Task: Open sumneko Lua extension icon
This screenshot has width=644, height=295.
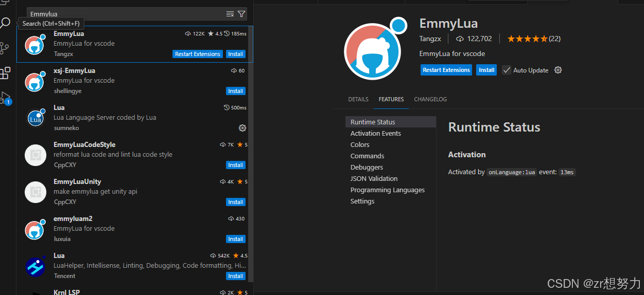Action: 36,118
